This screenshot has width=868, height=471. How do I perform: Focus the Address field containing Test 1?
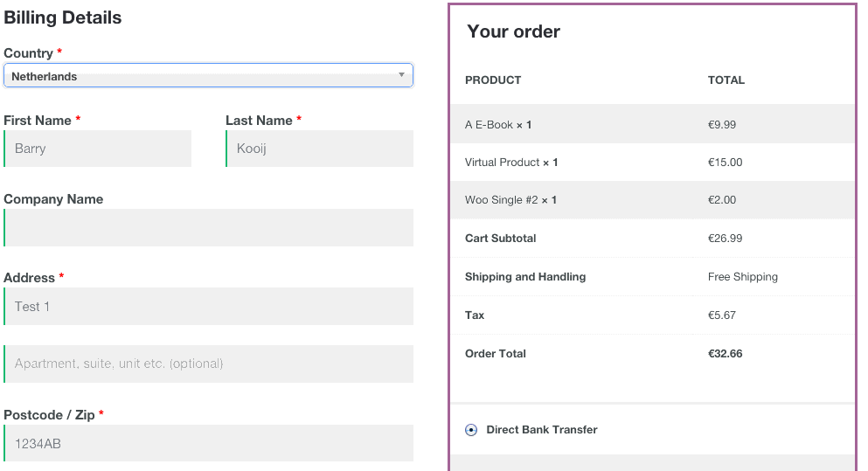coord(209,307)
